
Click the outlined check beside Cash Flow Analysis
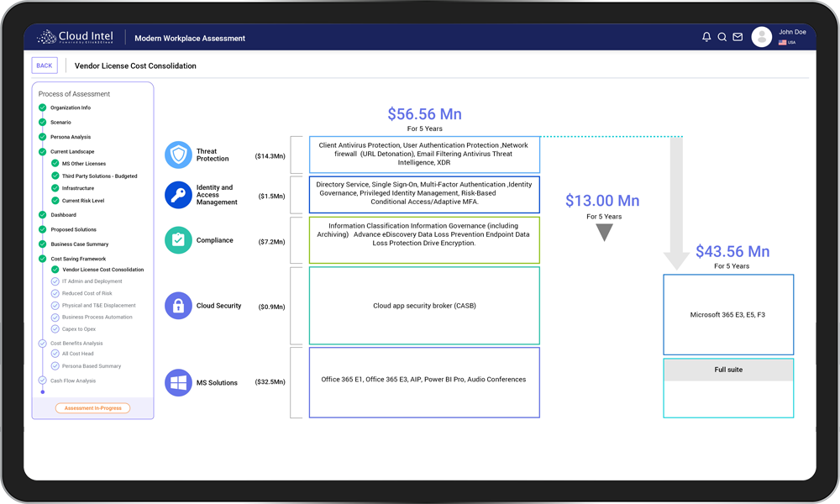click(x=42, y=381)
